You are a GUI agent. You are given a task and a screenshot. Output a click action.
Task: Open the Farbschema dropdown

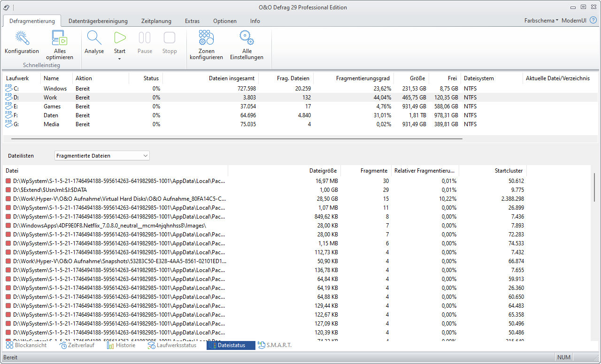[541, 21]
